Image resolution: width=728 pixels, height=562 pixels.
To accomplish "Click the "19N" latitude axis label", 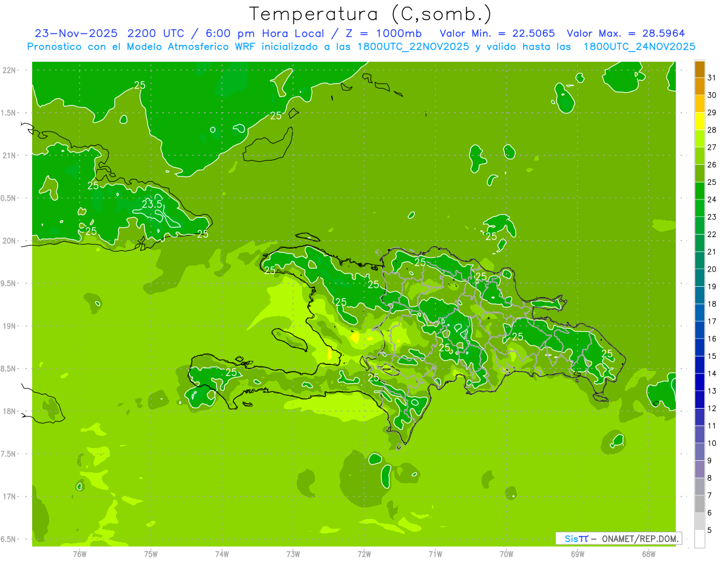I will (x=10, y=326).
